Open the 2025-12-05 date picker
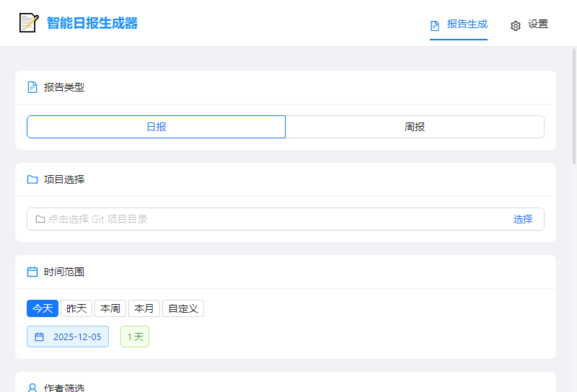 (x=76, y=337)
